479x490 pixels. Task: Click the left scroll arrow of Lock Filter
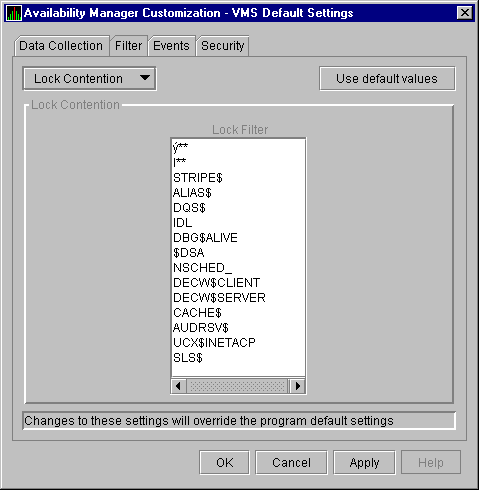[179, 386]
